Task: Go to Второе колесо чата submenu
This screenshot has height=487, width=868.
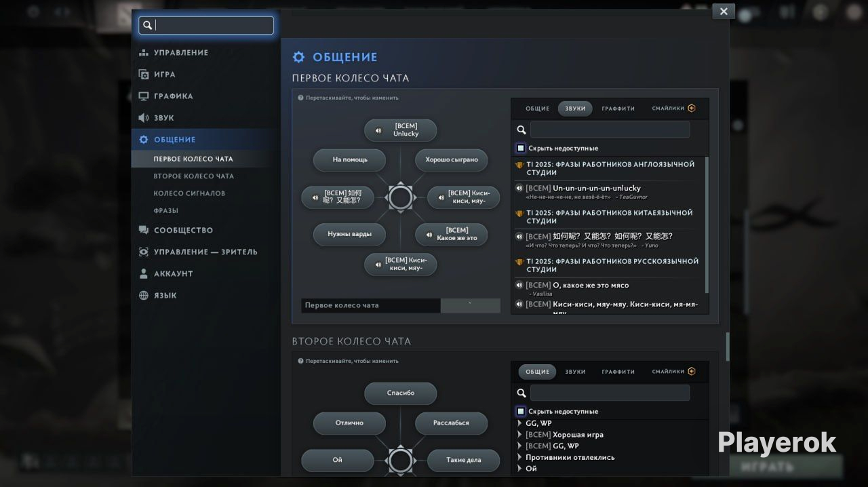Action: coord(193,176)
